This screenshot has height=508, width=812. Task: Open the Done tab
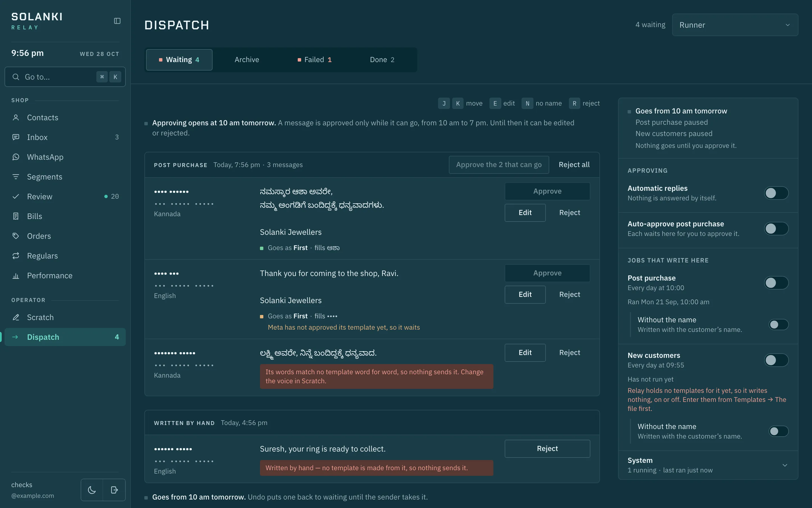coord(382,60)
